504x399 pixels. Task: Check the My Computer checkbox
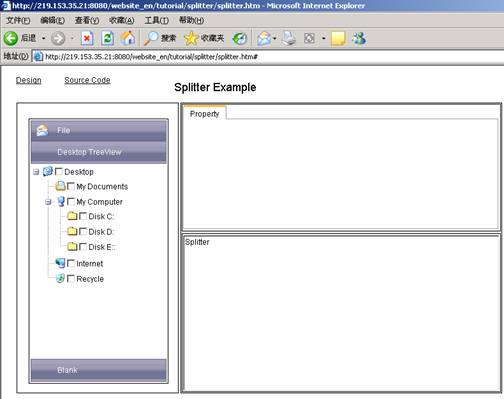coord(71,202)
